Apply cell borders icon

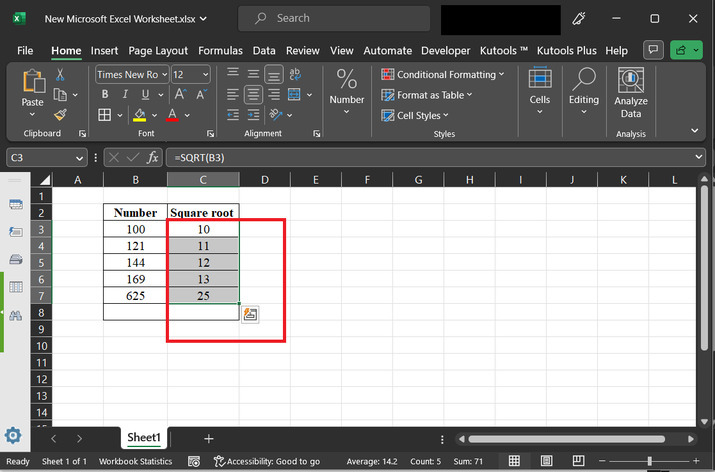[x=104, y=115]
